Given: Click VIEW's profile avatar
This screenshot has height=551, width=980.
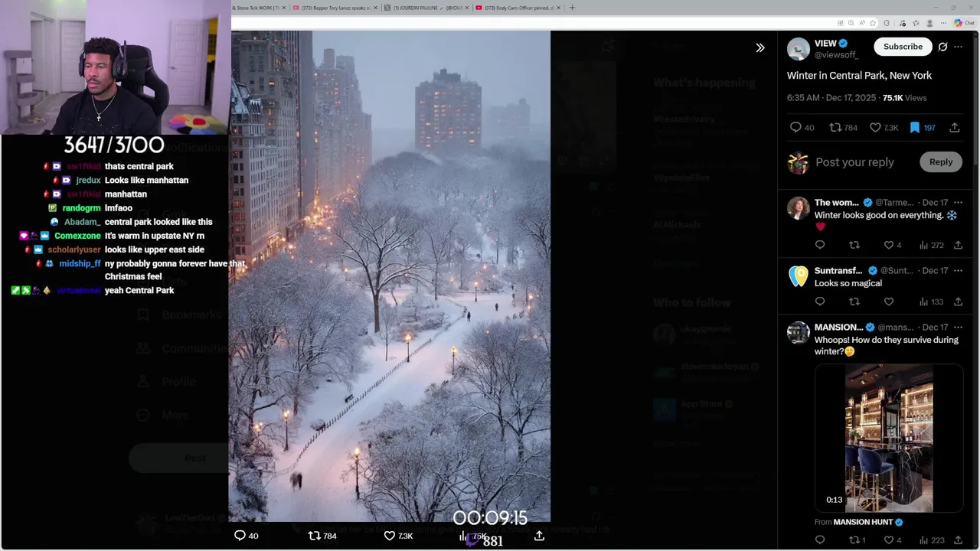Looking at the screenshot, I should (799, 49).
